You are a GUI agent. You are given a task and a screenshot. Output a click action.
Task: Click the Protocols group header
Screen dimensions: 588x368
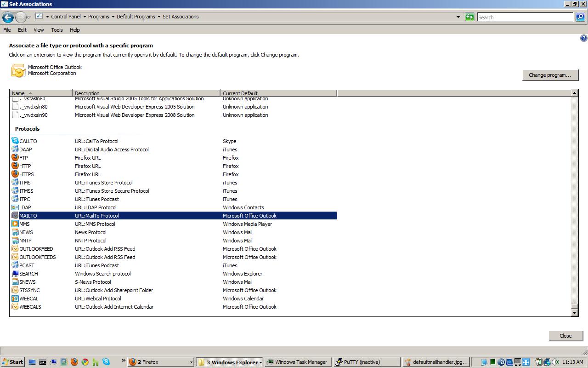click(x=27, y=129)
